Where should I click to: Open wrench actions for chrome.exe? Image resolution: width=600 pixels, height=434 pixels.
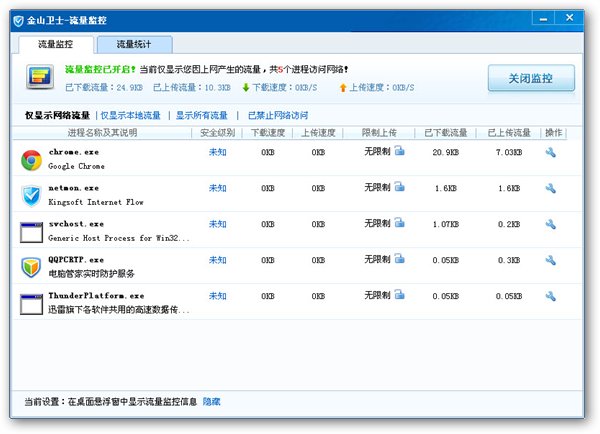point(551,152)
